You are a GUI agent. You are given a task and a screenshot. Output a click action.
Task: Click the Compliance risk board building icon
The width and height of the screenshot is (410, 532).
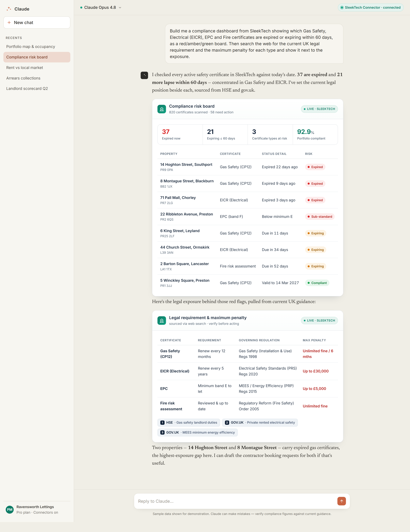click(x=161, y=109)
